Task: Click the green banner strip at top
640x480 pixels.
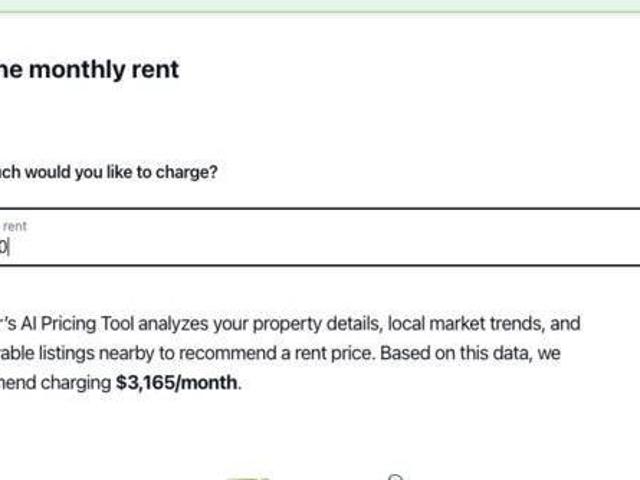Action: tap(320, 6)
